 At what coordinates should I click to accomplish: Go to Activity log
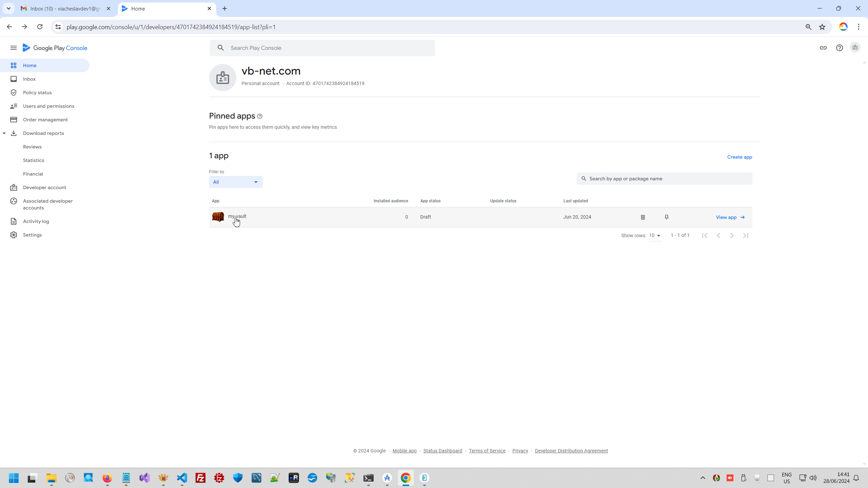(36, 221)
